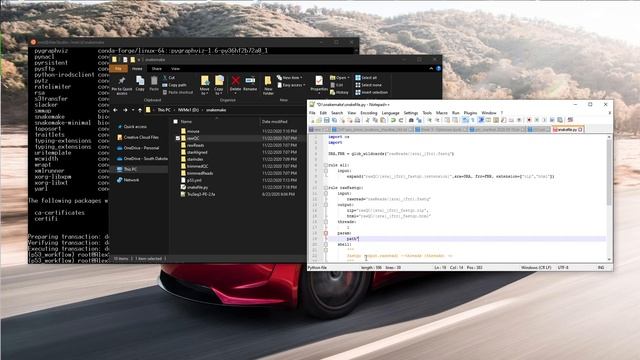Click the Save icon in Notepad++ toolbar
Image resolution: width=640 pixels, height=360 pixels.
(x=327, y=120)
